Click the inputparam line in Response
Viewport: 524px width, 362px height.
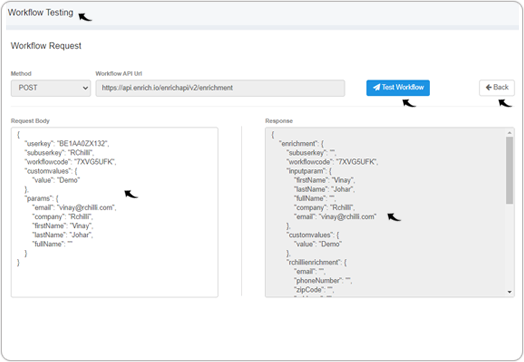click(x=309, y=171)
